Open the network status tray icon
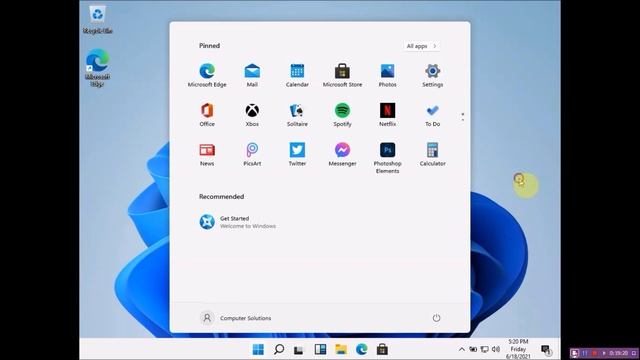Viewport: 640px width, 360px height. point(484,349)
